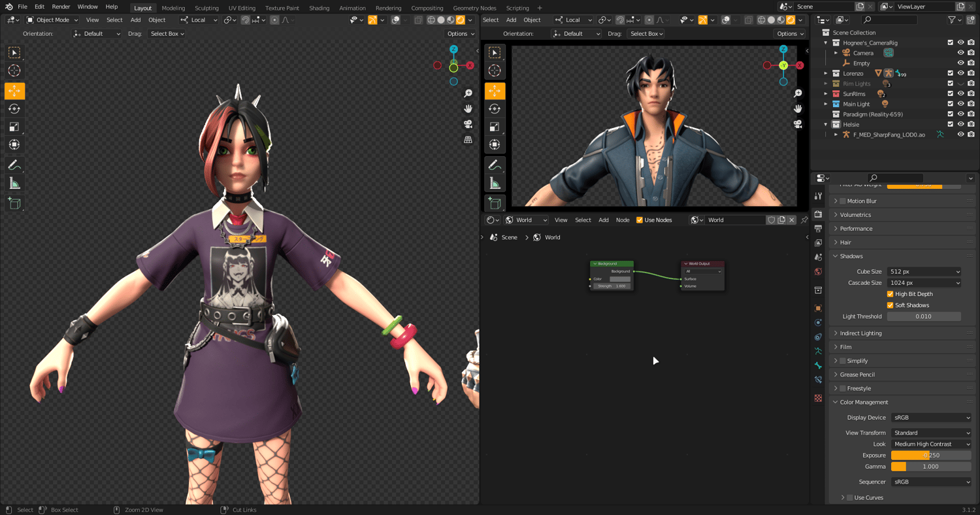Open the Render menu in the top bar
Viewport: 980px width, 515px height.
pyautogui.click(x=61, y=7)
